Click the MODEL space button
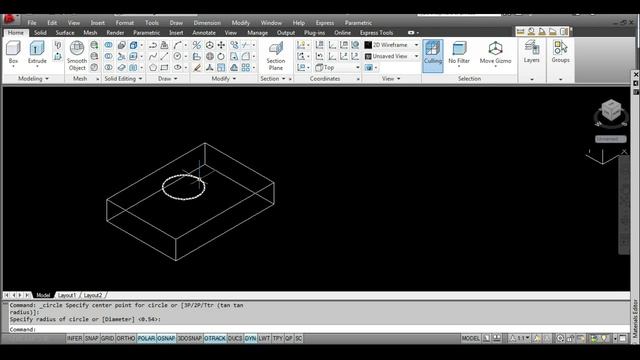Image resolution: width=640 pixels, height=360 pixels. click(x=470, y=338)
